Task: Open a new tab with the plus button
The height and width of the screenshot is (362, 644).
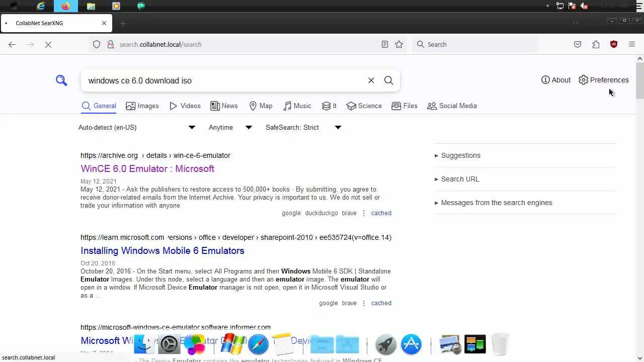Action: 123,23
